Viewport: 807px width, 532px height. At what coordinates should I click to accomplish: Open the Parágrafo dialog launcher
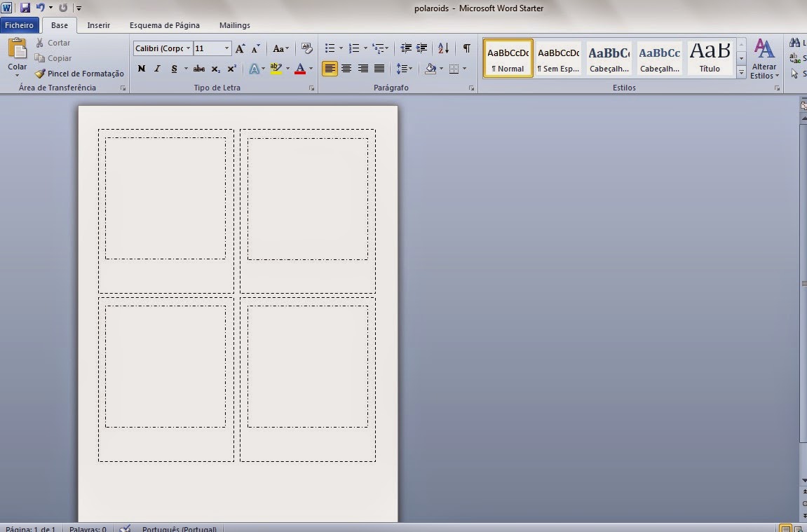471,88
